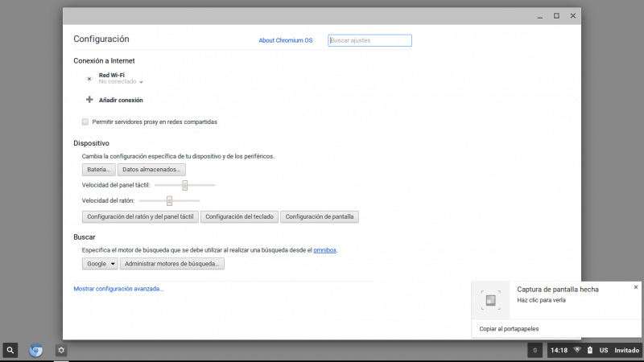Image resolution: width=644 pixels, height=362 pixels.
Task: Launch Chromium browser from the shelf
Action: click(x=35, y=350)
